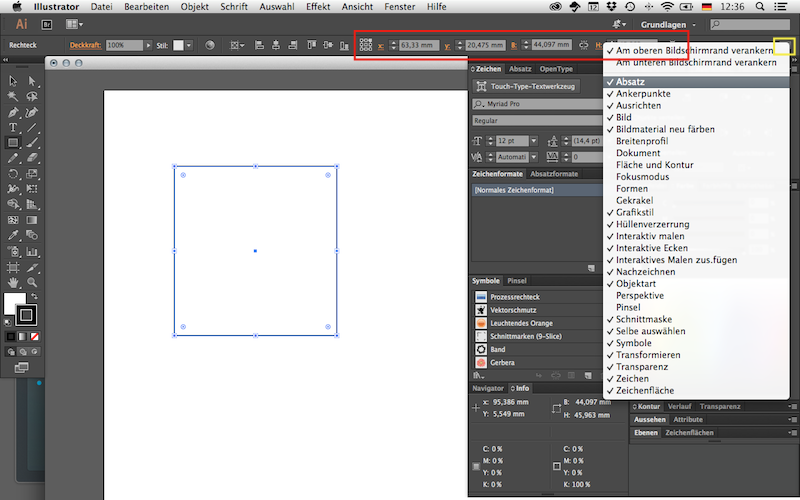Activate the Hand tool
This screenshot has height=500, width=800.
(x=13, y=282)
